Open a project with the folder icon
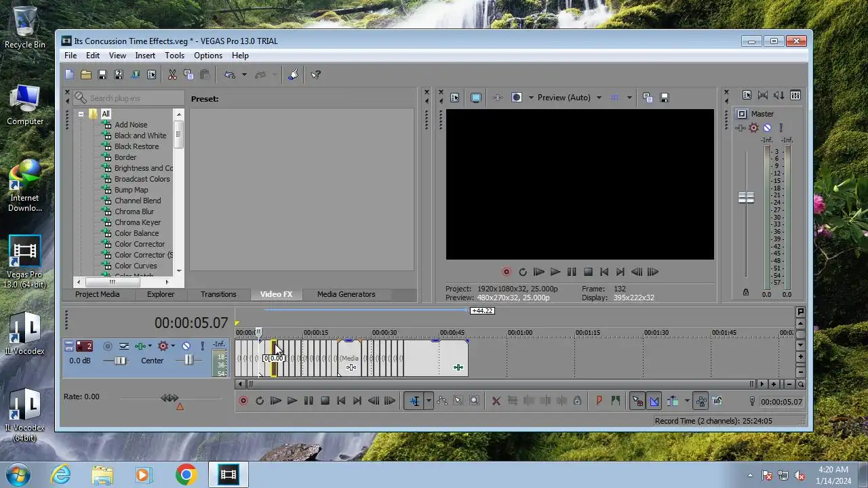Image resolution: width=868 pixels, height=488 pixels. point(86,75)
